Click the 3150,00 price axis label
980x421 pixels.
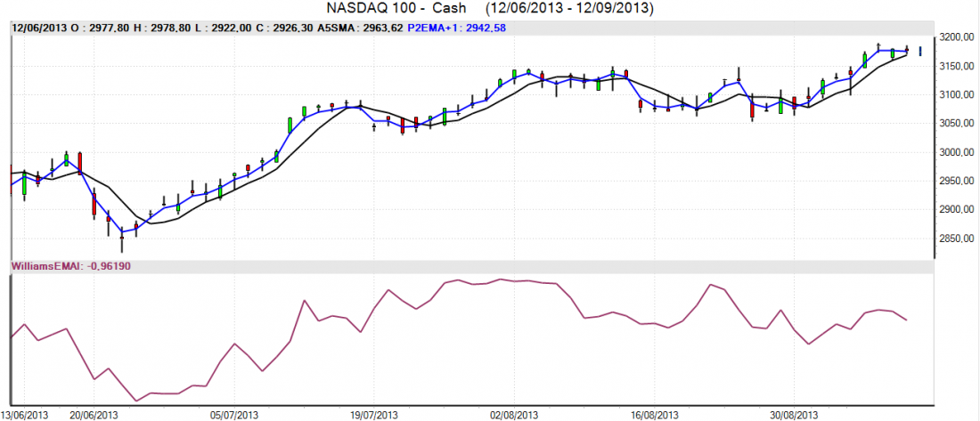click(958, 66)
